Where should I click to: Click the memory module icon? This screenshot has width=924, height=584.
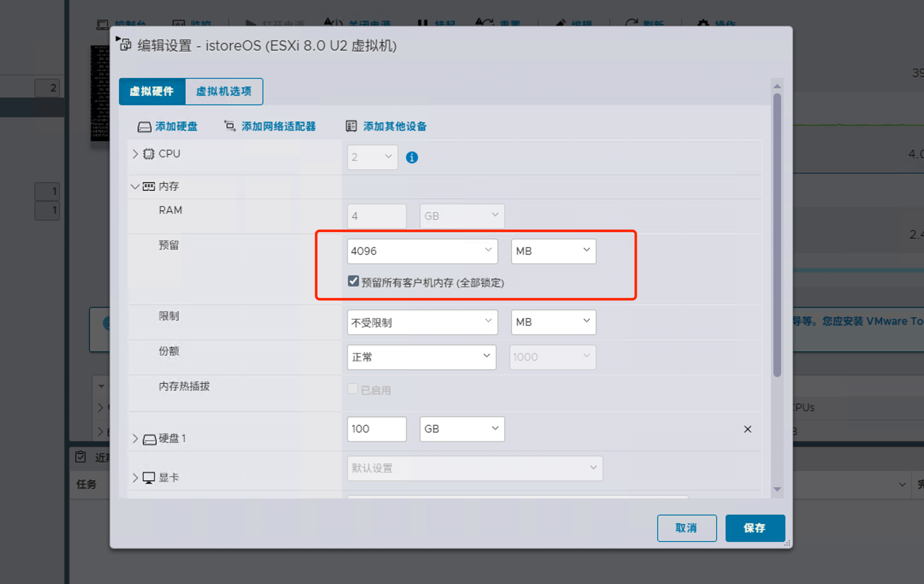click(149, 186)
